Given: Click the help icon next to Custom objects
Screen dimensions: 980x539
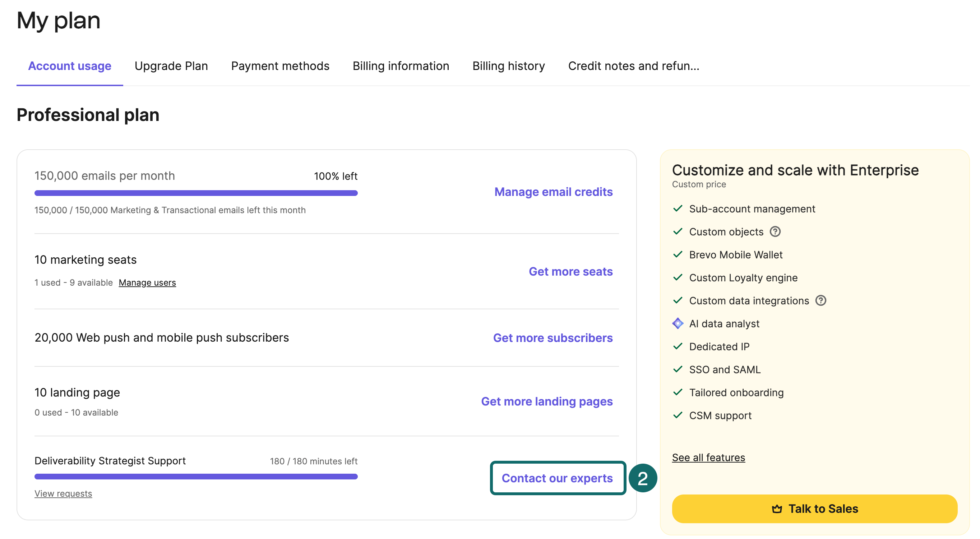Looking at the screenshot, I should pos(775,231).
